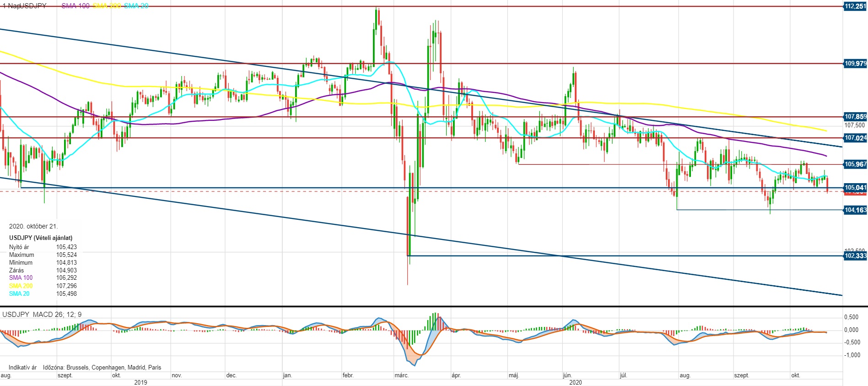Click the -1,000 MACD axis value

click(x=852, y=355)
